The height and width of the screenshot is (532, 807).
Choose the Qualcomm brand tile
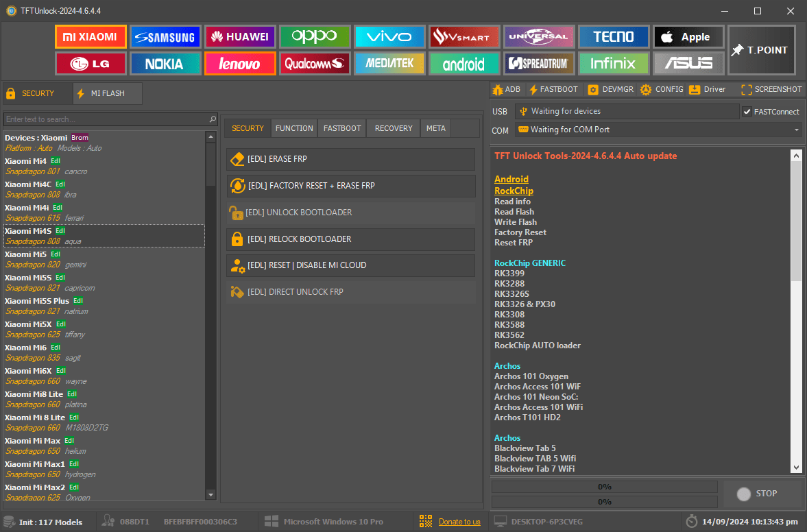point(314,64)
